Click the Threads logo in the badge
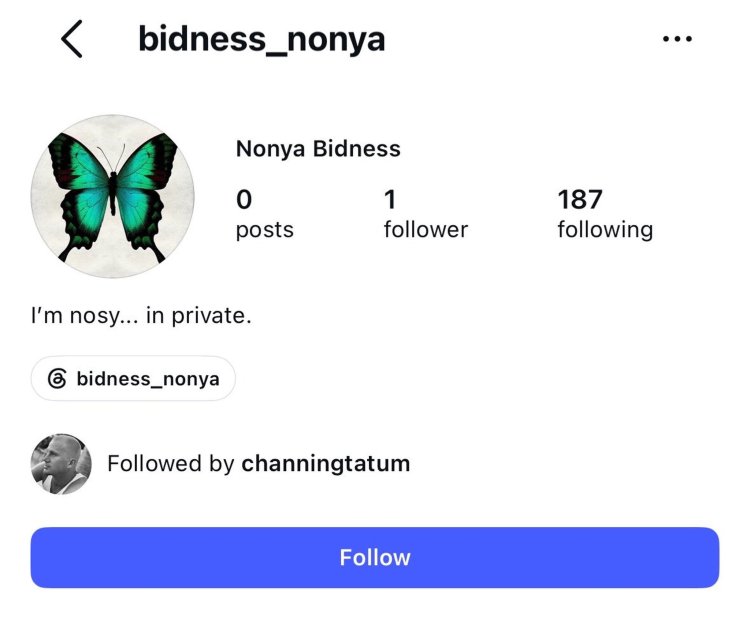 coord(57,378)
